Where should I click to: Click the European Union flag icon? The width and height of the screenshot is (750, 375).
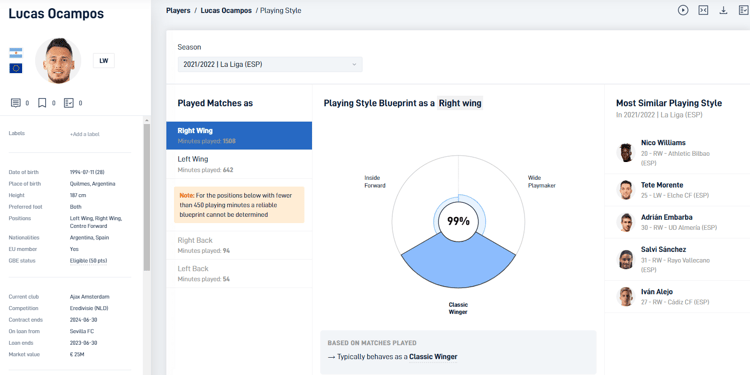(16, 68)
